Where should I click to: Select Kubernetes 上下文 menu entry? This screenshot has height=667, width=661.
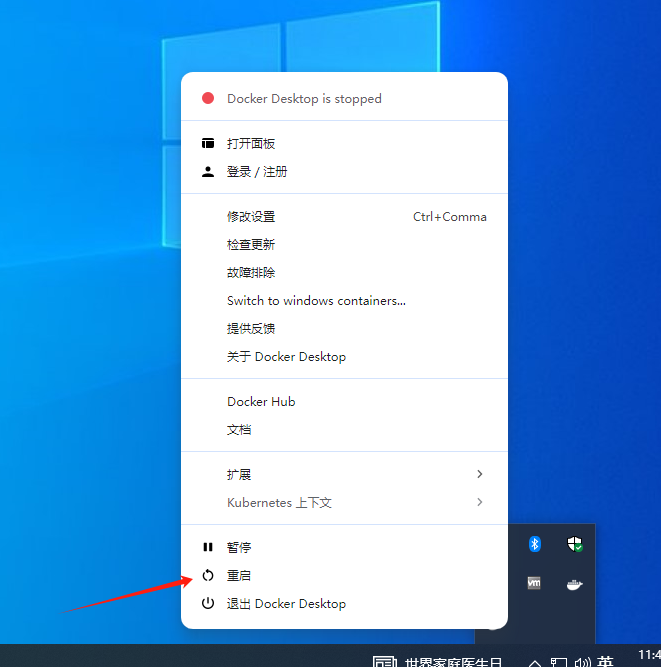tap(344, 502)
